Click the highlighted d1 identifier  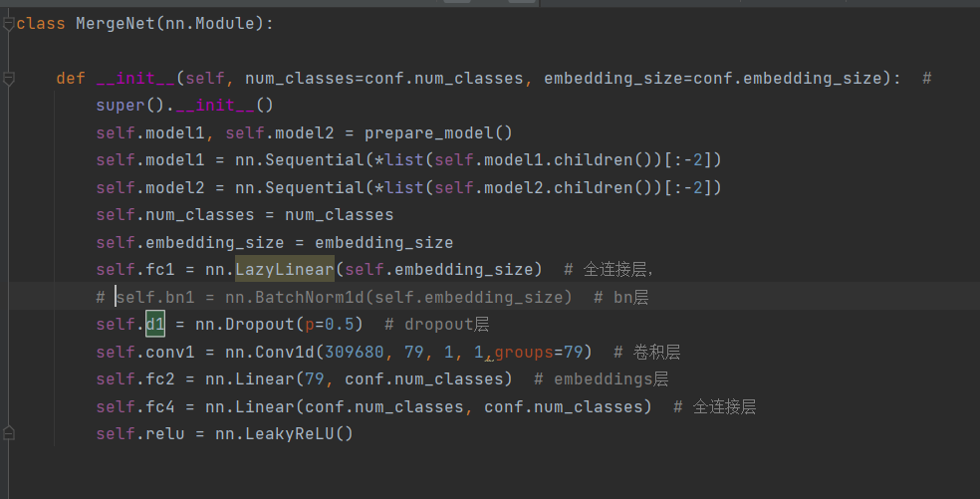point(155,324)
